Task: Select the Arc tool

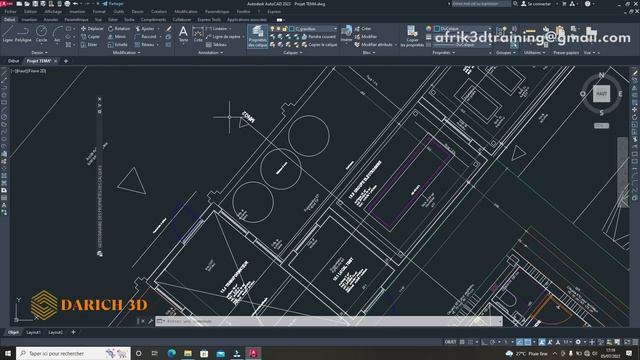Action: [57, 33]
